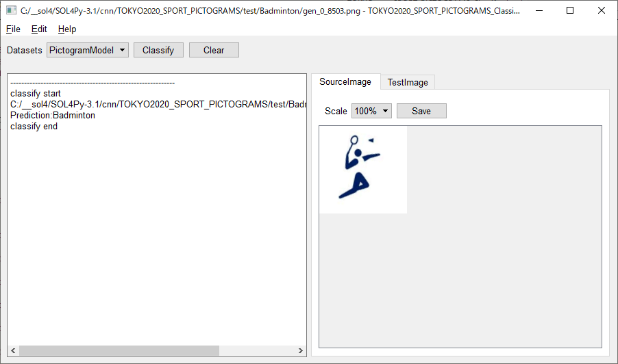Open the Help menu

[x=67, y=29]
